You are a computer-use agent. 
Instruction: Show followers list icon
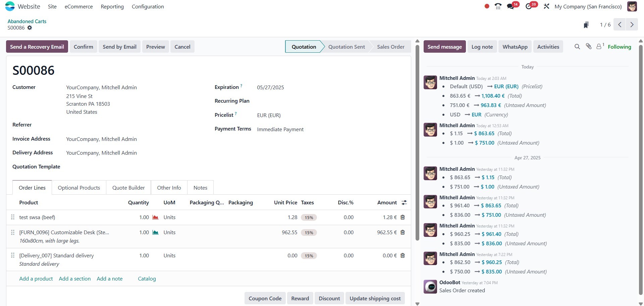(600, 47)
